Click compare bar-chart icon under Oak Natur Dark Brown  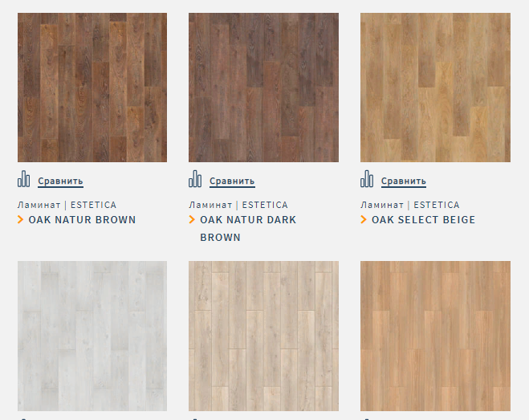pyautogui.click(x=195, y=179)
